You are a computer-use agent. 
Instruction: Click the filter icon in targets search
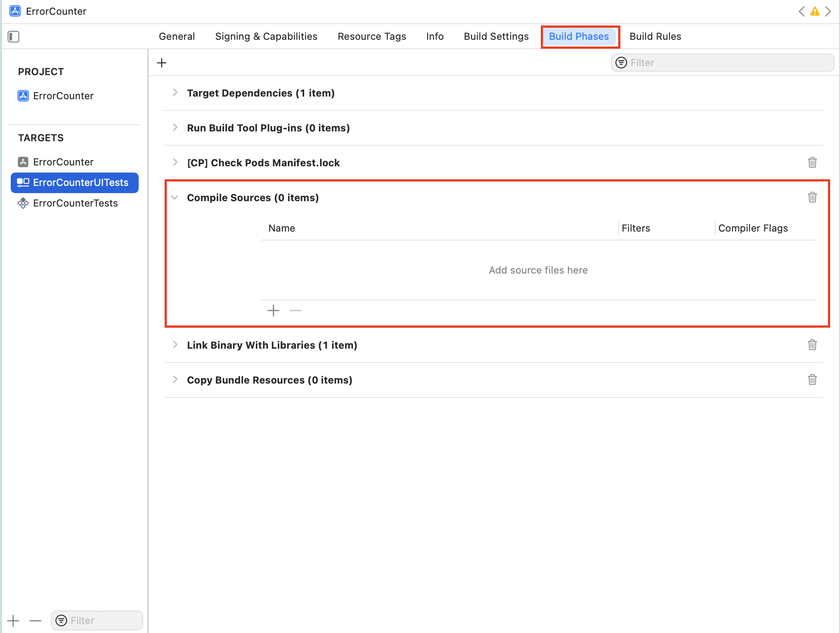point(61,621)
